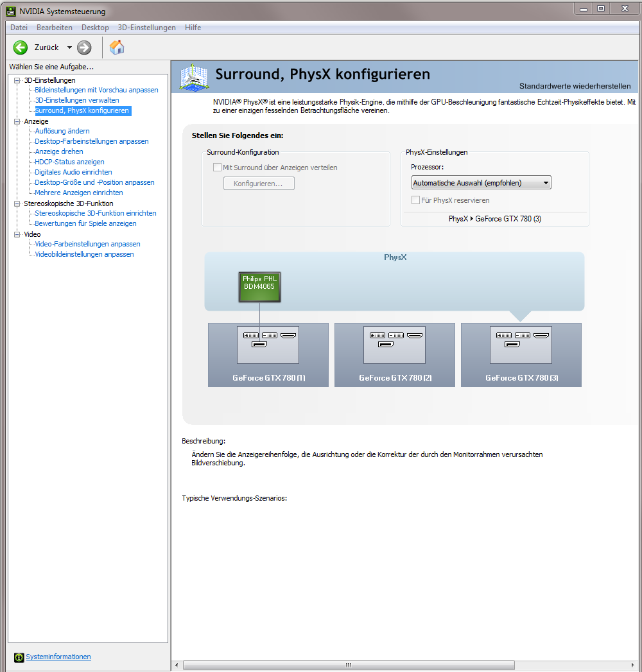Select the GeForce GTX 780 (1) card graphic
The image size is (642, 672).
pos(268,355)
